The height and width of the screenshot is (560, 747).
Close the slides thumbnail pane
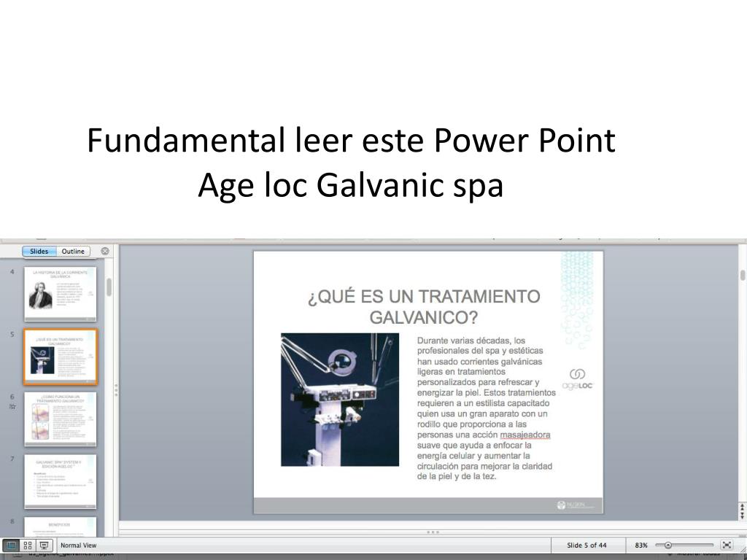(x=105, y=251)
